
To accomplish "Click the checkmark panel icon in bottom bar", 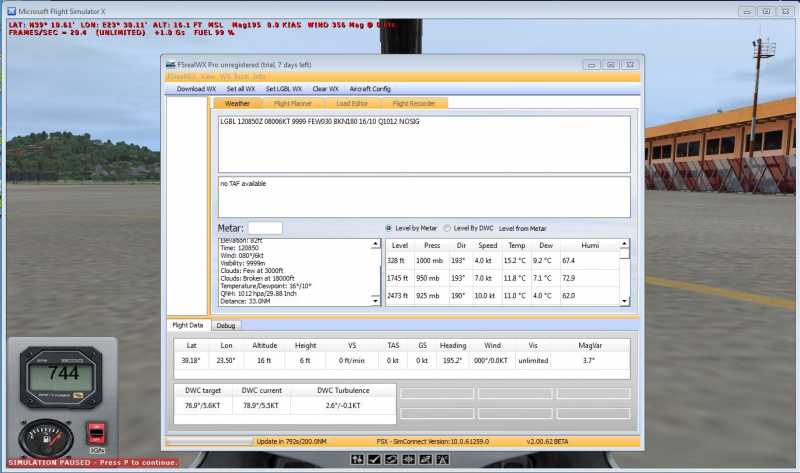I will [374, 460].
